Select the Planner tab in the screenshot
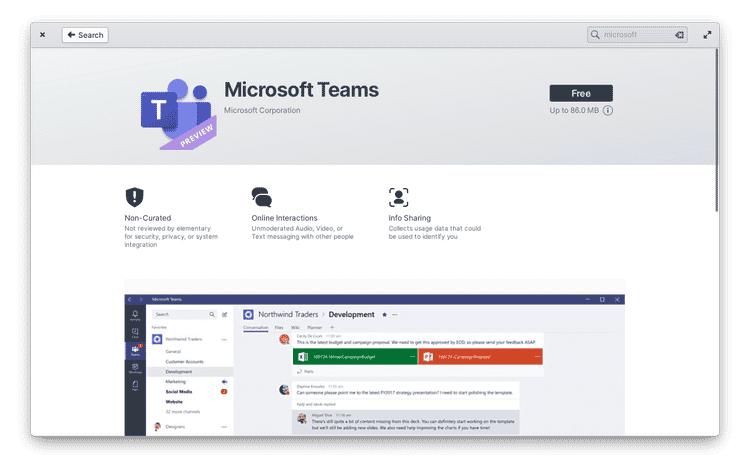This screenshot has width=750, height=475. click(x=314, y=328)
